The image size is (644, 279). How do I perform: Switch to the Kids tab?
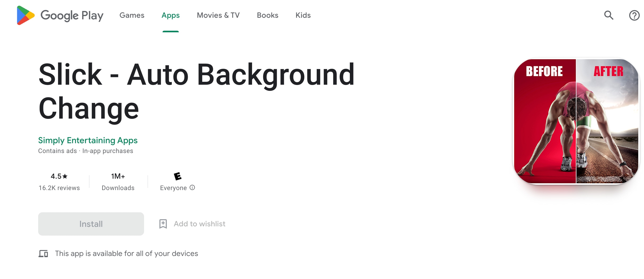click(x=303, y=15)
